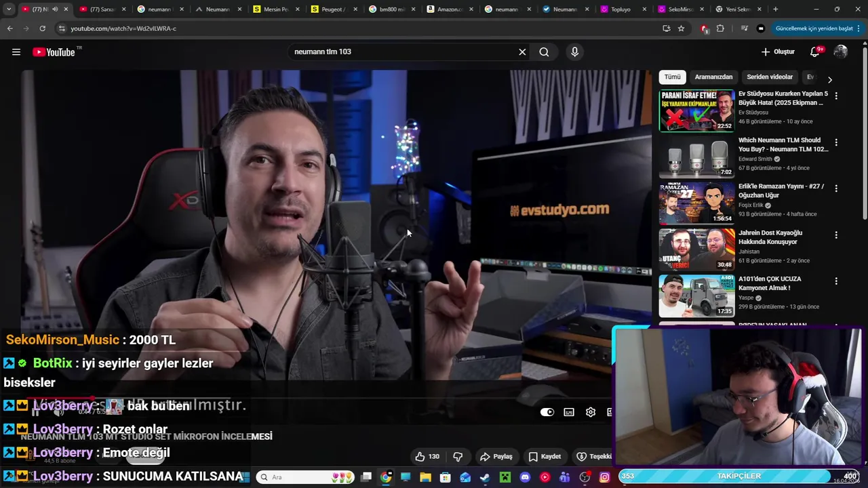The width and height of the screenshot is (868, 488).
Task: Open Steam from the taskbar
Action: pyautogui.click(x=485, y=477)
